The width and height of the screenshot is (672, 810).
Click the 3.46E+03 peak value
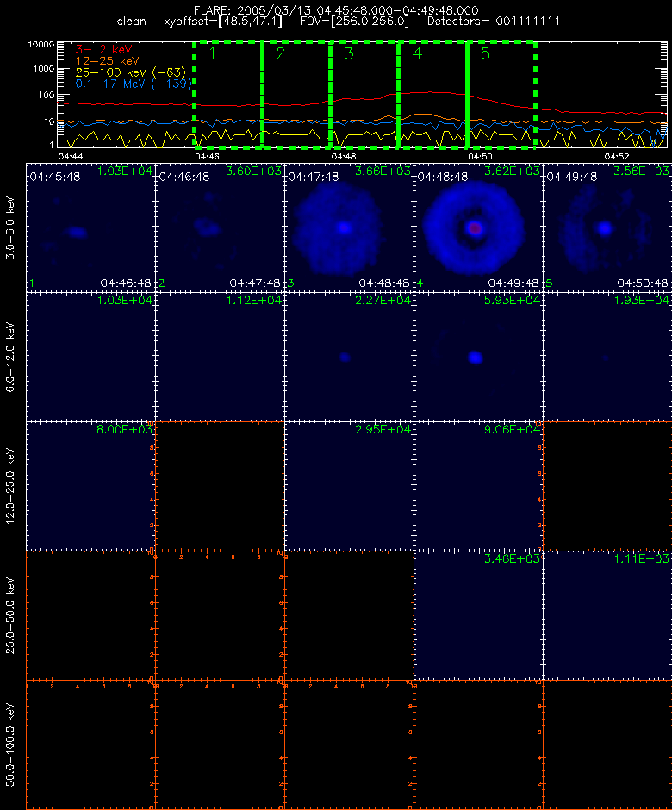point(512,558)
